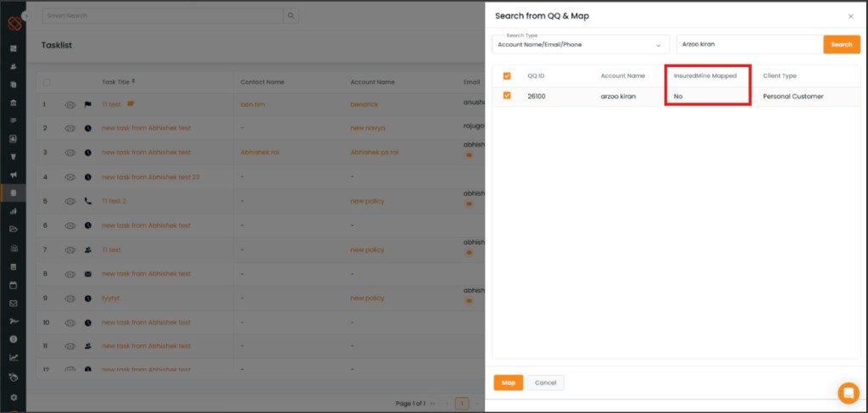Uncheck the checkbox for QQ ID 26100

click(x=507, y=96)
